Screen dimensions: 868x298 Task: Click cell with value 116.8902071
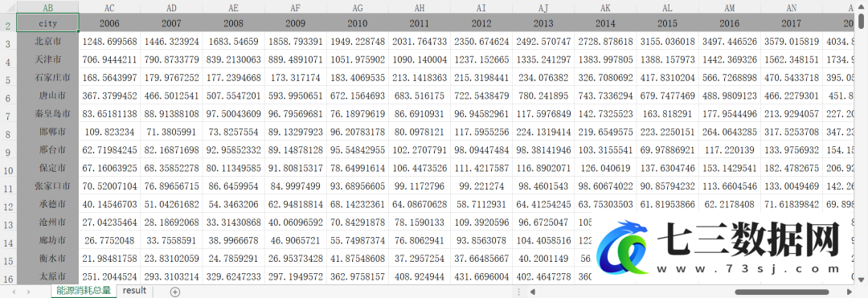[543, 169]
